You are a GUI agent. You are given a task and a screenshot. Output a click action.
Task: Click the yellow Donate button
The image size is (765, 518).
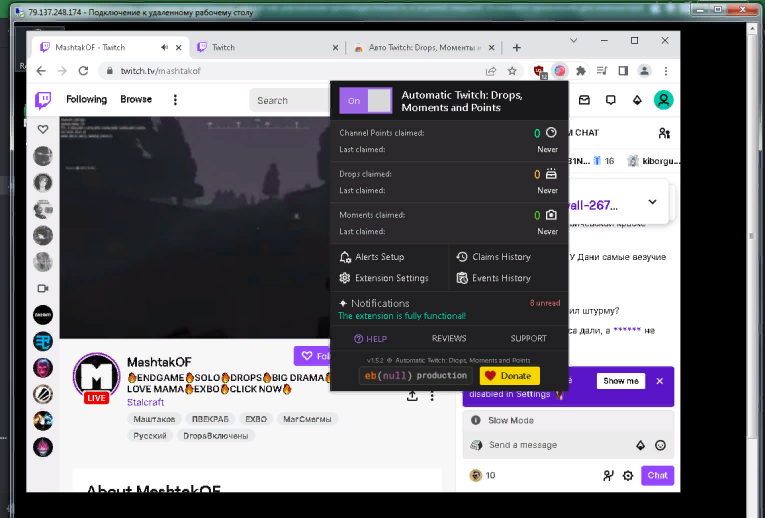click(x=509, y=376)
